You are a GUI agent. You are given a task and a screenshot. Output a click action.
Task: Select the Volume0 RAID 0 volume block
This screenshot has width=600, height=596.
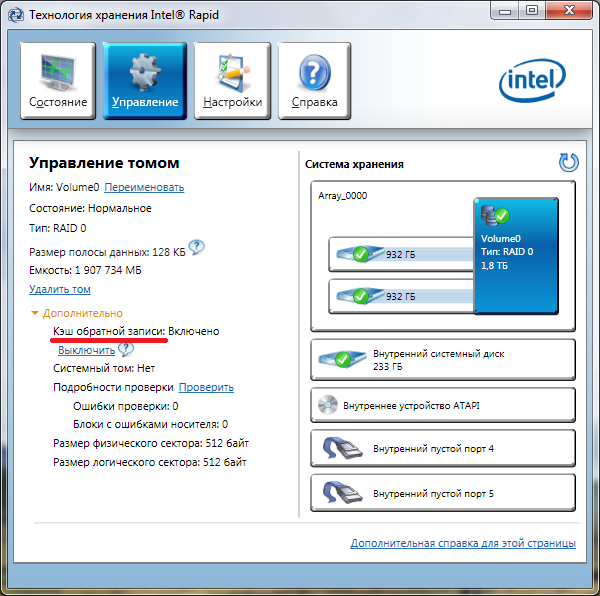coord(516,256)
